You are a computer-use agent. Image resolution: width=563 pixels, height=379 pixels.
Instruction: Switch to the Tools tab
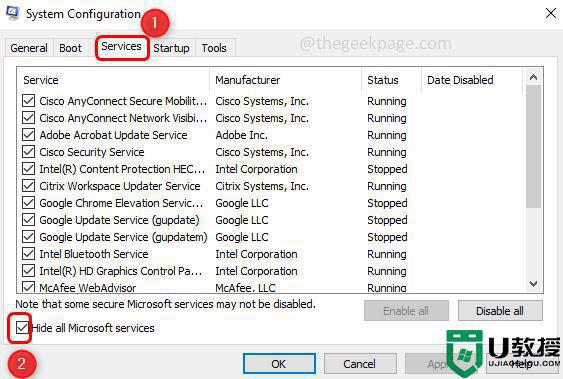click(214, 48)
